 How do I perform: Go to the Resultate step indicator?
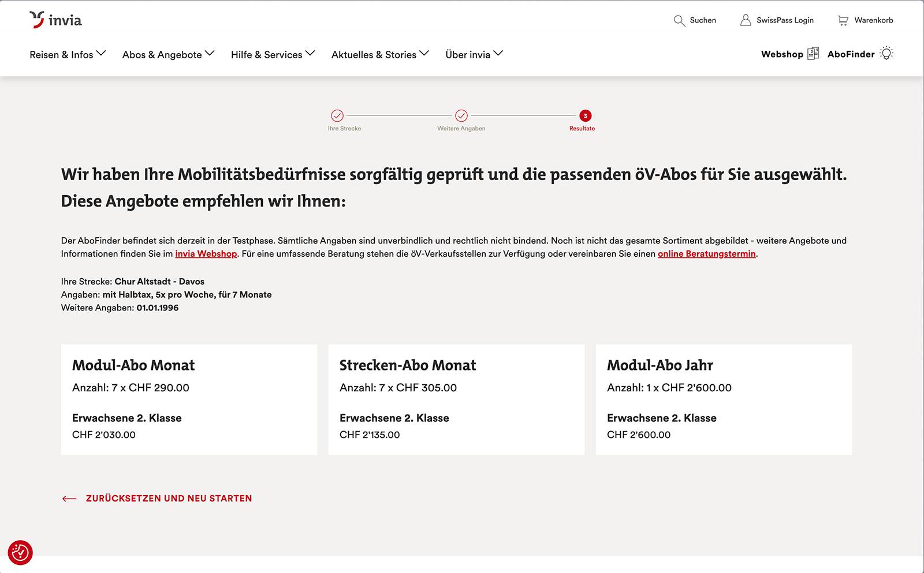coord(582,128)
